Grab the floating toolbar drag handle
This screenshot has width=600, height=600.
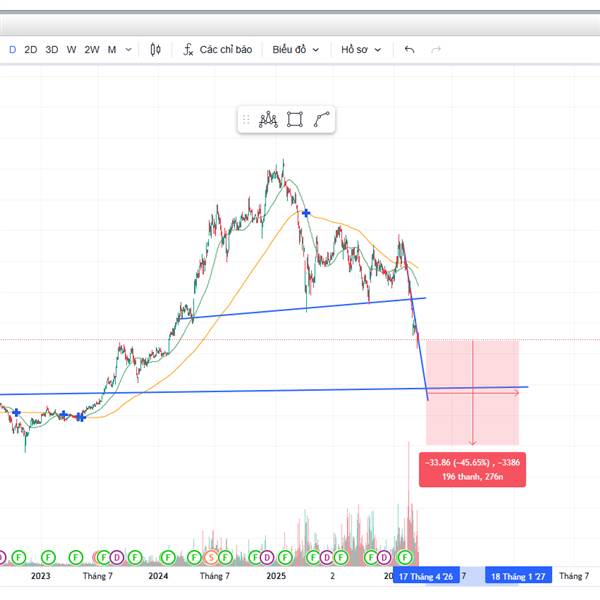246,120
